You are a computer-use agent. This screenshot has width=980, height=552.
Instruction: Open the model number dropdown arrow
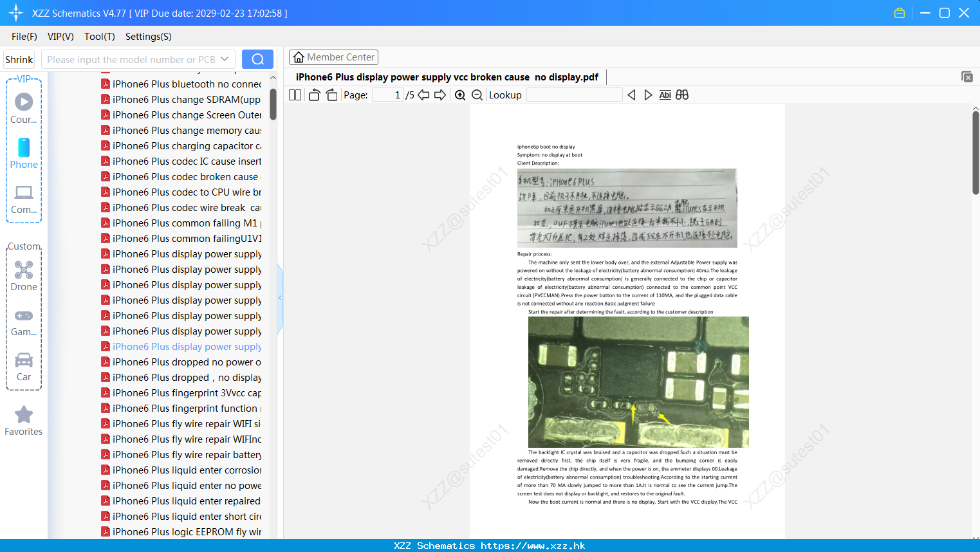225,59
